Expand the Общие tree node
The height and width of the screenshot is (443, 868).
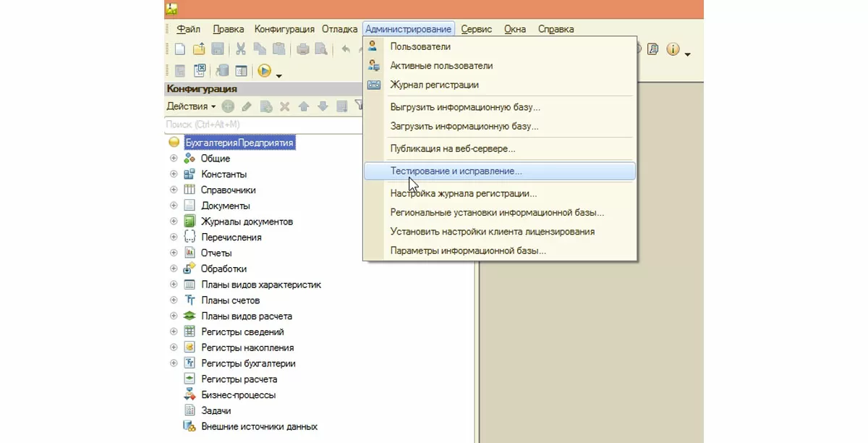(174, 159)
